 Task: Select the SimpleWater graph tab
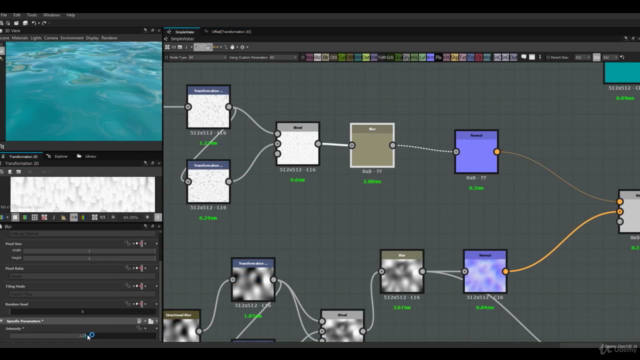[x=182, y=31]
